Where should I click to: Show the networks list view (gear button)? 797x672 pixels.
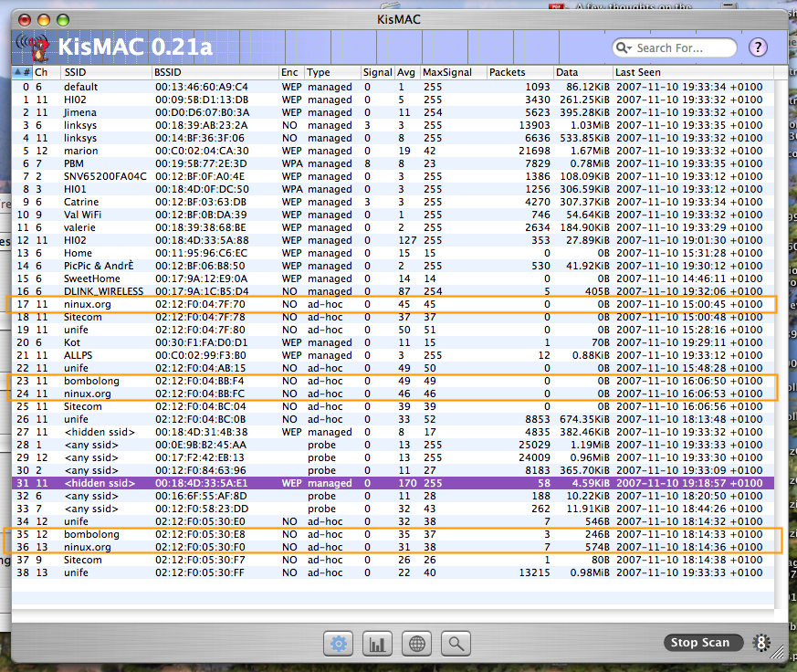339,644
